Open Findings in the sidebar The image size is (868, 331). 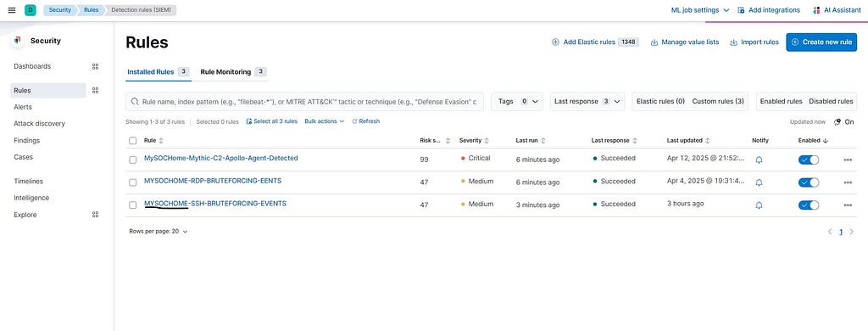pos(26,140)
